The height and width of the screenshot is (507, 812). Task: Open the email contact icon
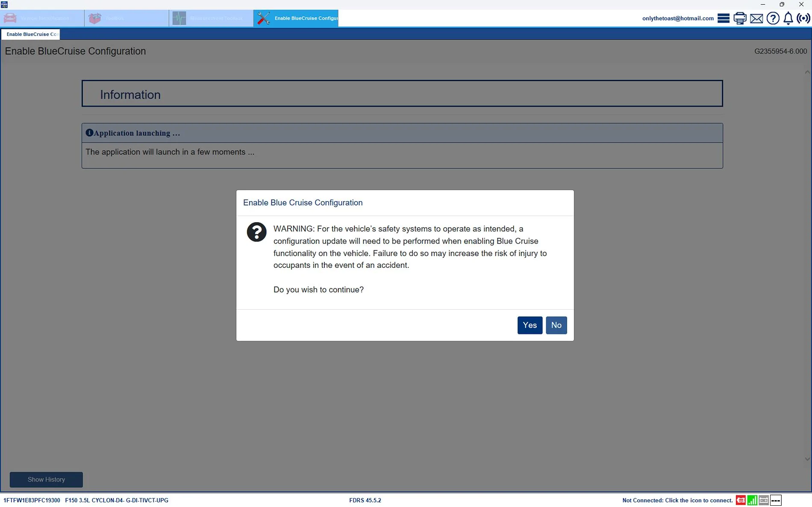pos(756,18)
